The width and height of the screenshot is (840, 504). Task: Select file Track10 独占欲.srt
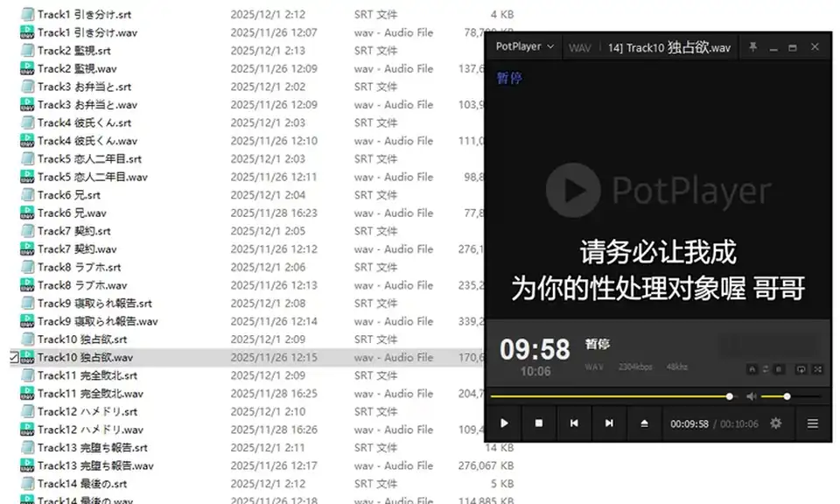[x=82, y=339]
